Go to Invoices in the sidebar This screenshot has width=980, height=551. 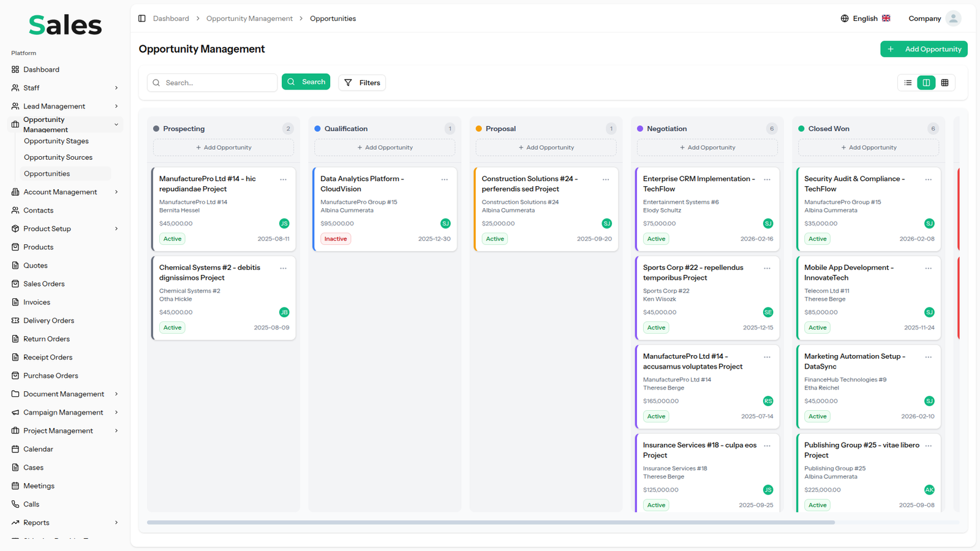(37, 302)
